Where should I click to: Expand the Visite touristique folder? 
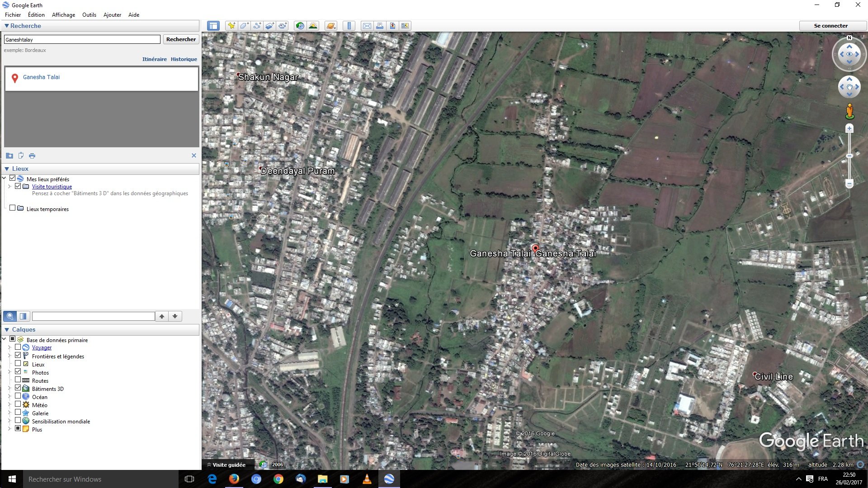10,186
